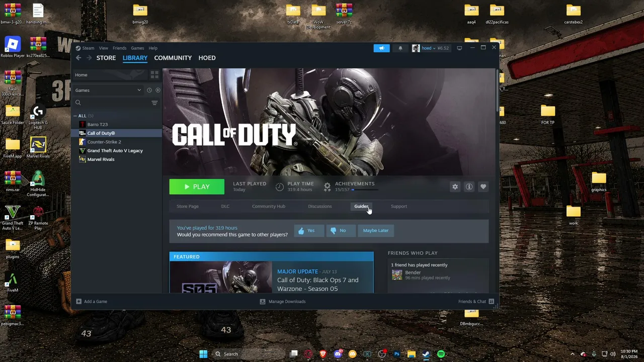Open Photoshop from the taskbar
Screen dimensions: 644x362
point(396,354)
